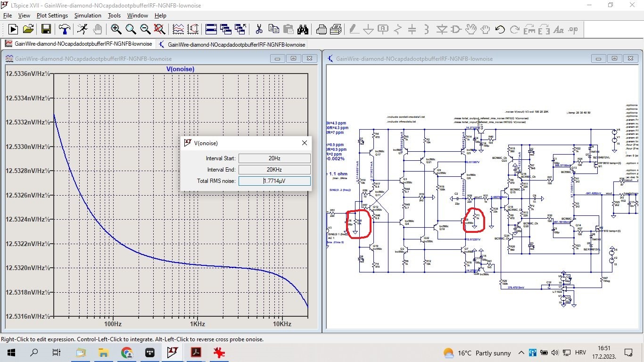Select the Pan magnifier tool
The image size is (644, 362).
131,29
